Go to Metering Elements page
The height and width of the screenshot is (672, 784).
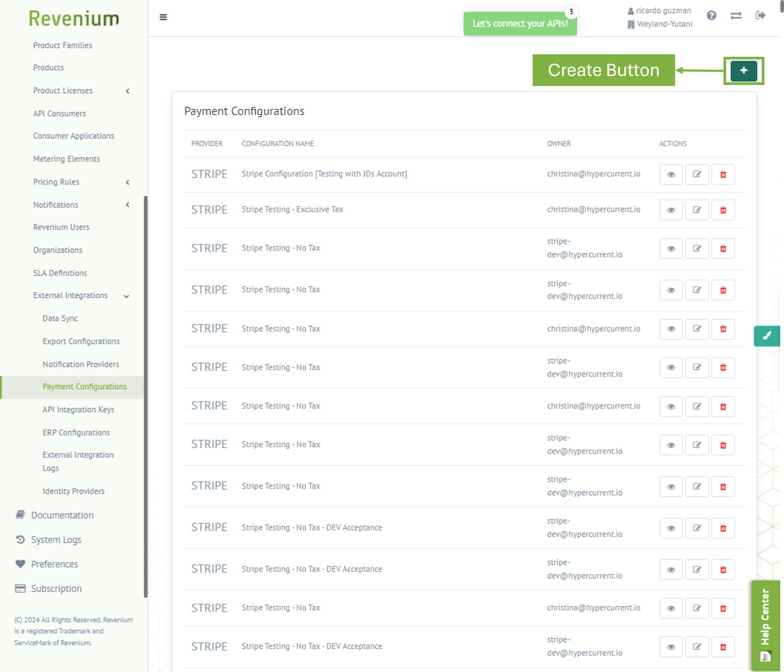click(x=67, y=159)
